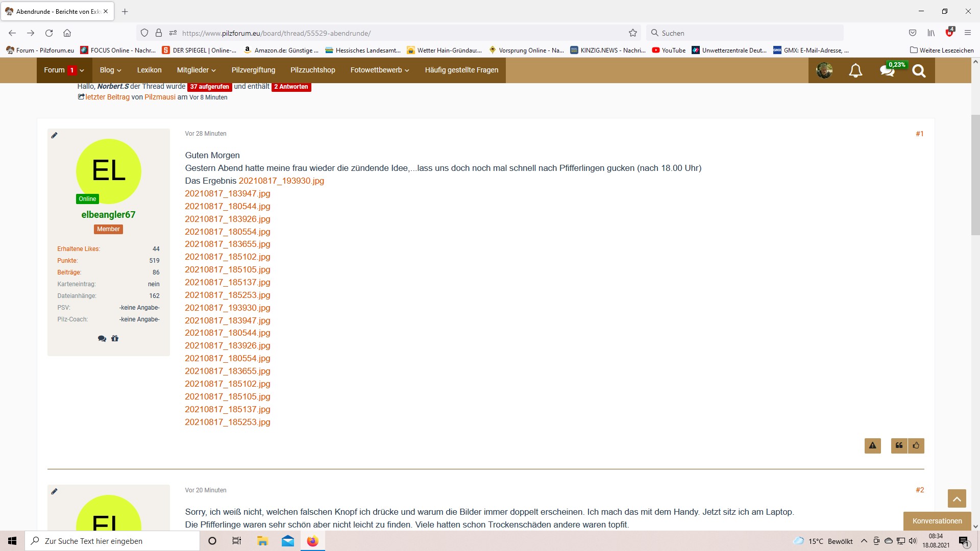The image size is (980, 551).
Task: Open elbeangler67's gift icon
Action: click(115, 338)
